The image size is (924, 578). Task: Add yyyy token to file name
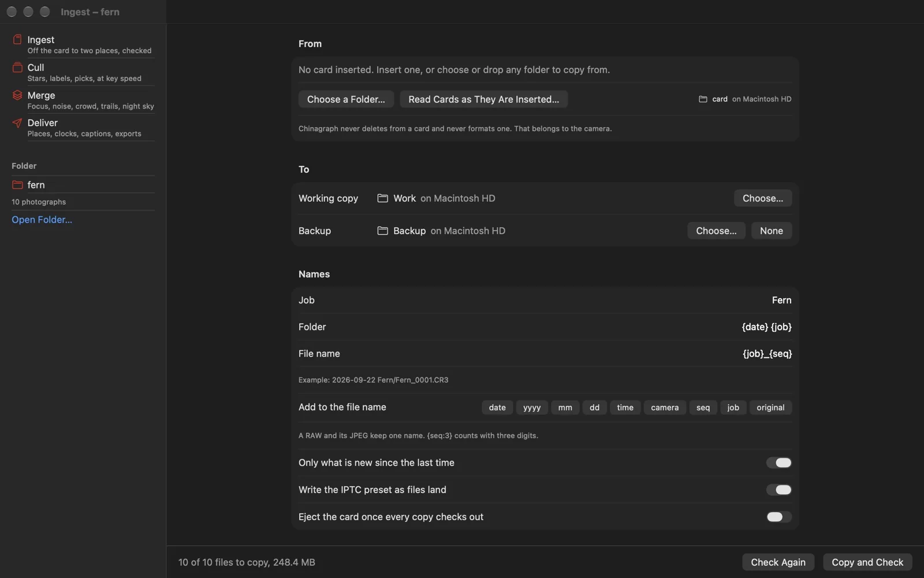tap(532, 407)
